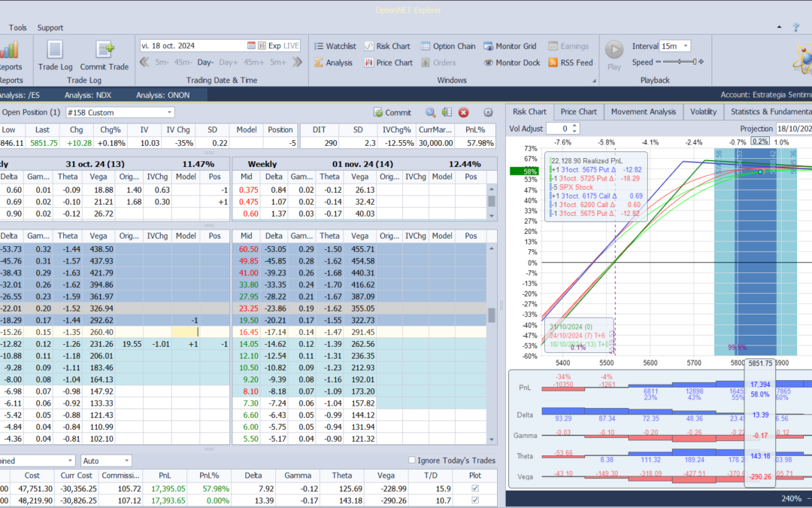Switch to the Analysis: NDX tab
The height and width of the screenshot is (508, 812).
tap(88, 96)
